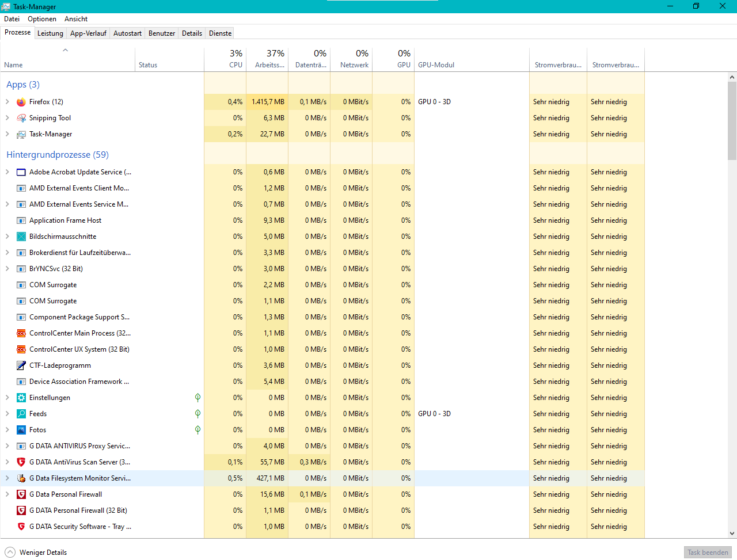
Task: Click the G Data Personal Firewall shield icon
Action: (21, 494)
